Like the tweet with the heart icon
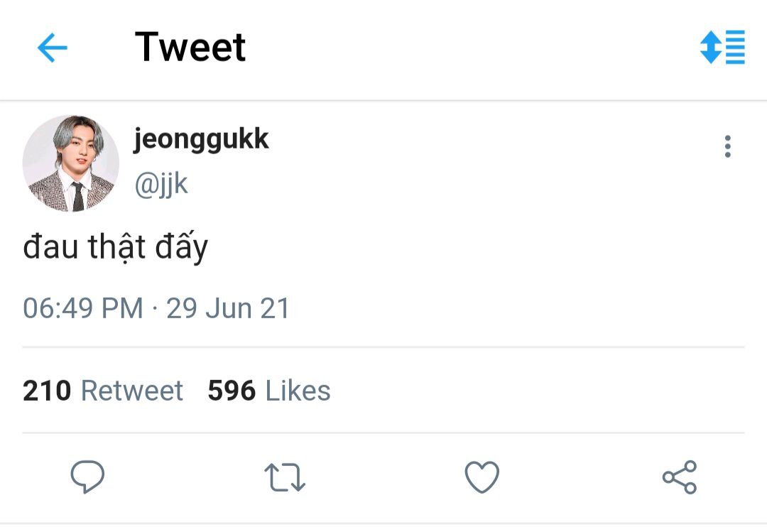 coord(482,477)
